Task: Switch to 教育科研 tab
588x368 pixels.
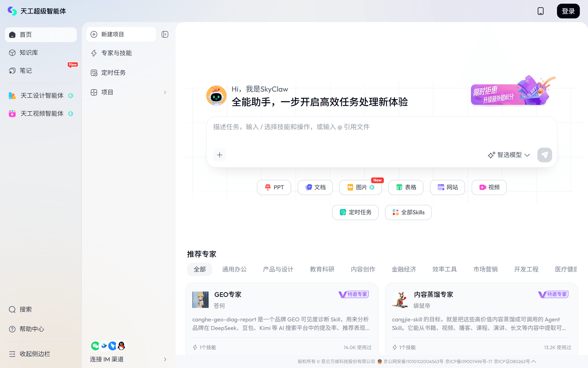Action: point(322,270)
